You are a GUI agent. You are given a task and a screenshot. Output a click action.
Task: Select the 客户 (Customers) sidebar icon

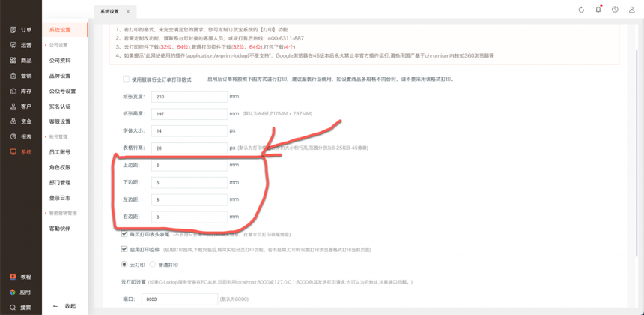13,106
